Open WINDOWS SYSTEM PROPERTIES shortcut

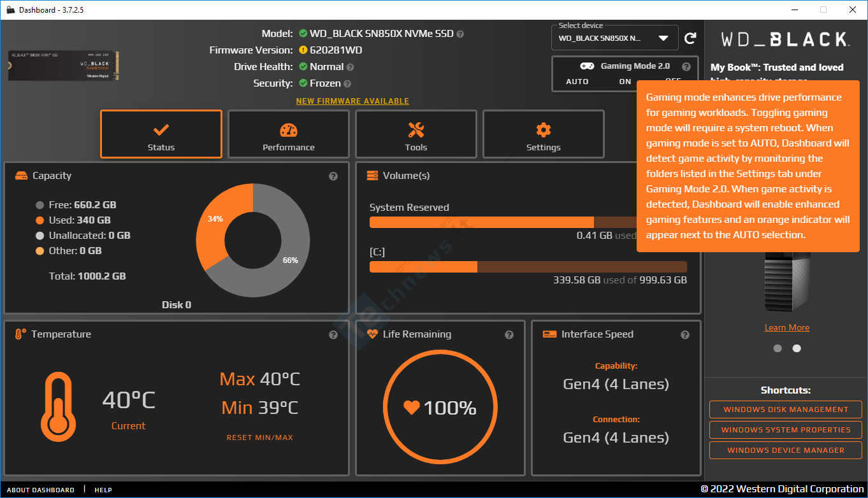click(786, 430)
